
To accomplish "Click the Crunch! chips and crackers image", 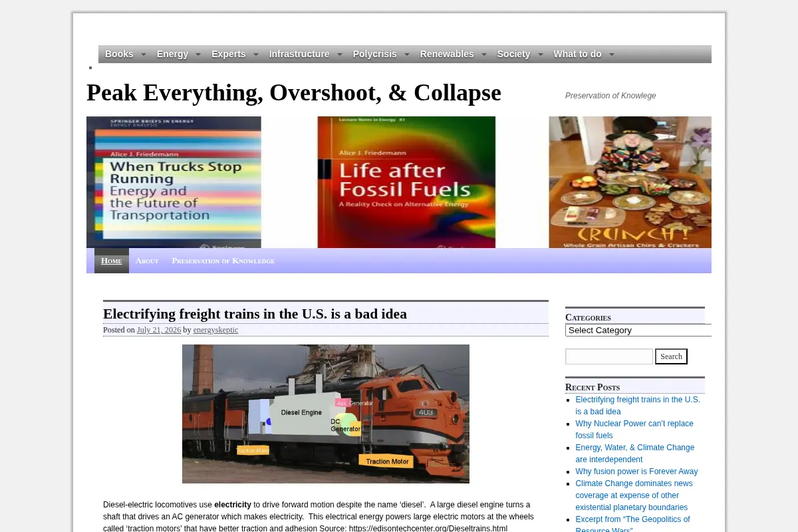I will [x=630, y=182].
